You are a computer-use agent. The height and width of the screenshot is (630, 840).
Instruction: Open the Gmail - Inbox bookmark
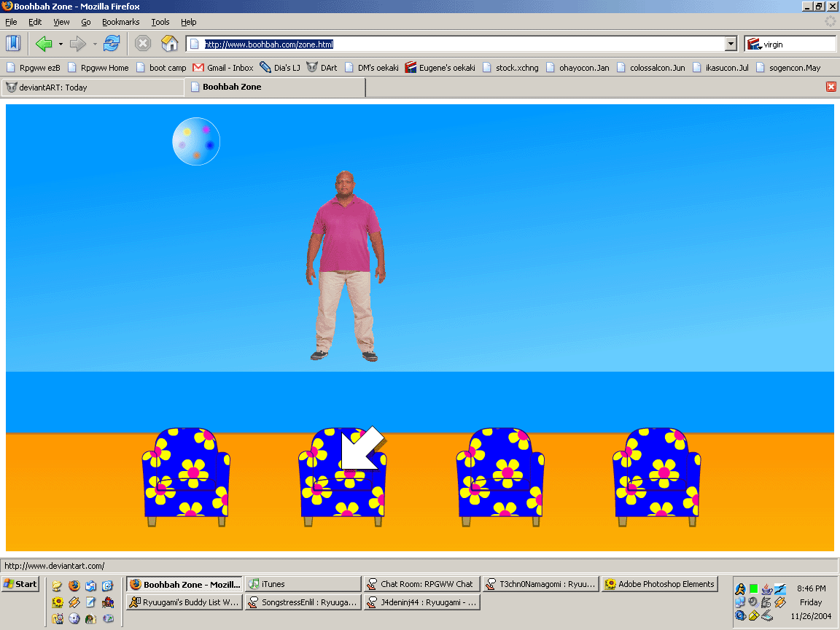coord(223,68)
